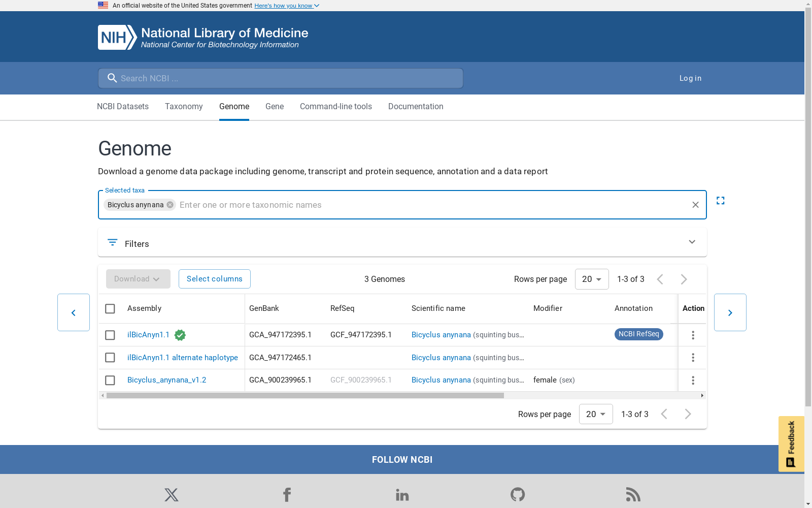The image size is (812, 508).
Task: Click the Annotation column header
Action: pos(633,308)
